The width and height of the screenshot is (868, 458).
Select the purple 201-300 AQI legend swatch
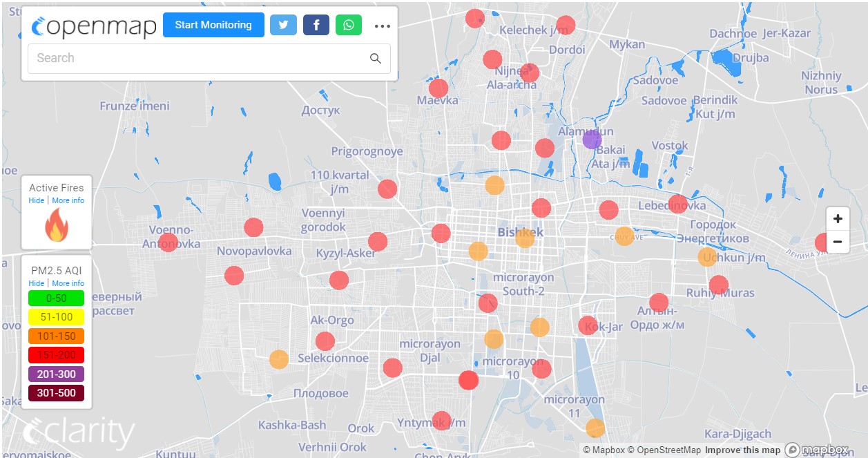(x=56, y=374)
